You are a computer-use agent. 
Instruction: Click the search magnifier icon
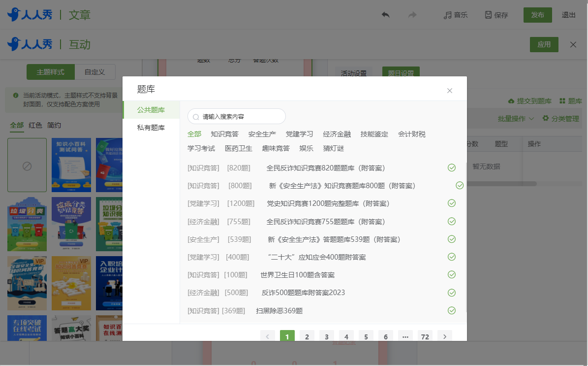point(196,117)
